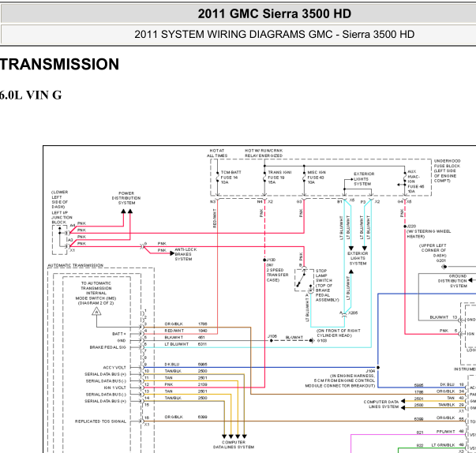Click the triangle 'A' diagram reference symbol
The image size is (476, 453).
(96, 311)
